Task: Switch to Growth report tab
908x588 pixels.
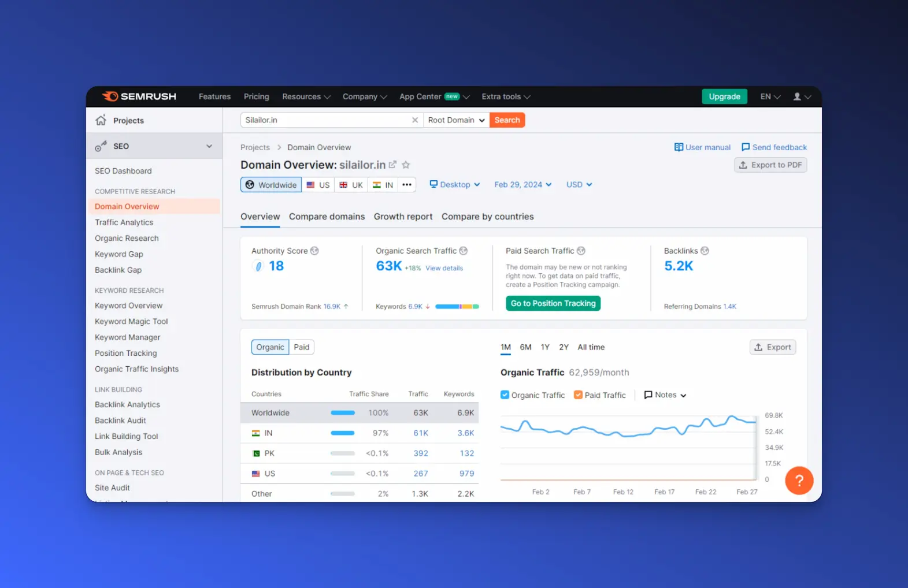Action: click(403, 217)
